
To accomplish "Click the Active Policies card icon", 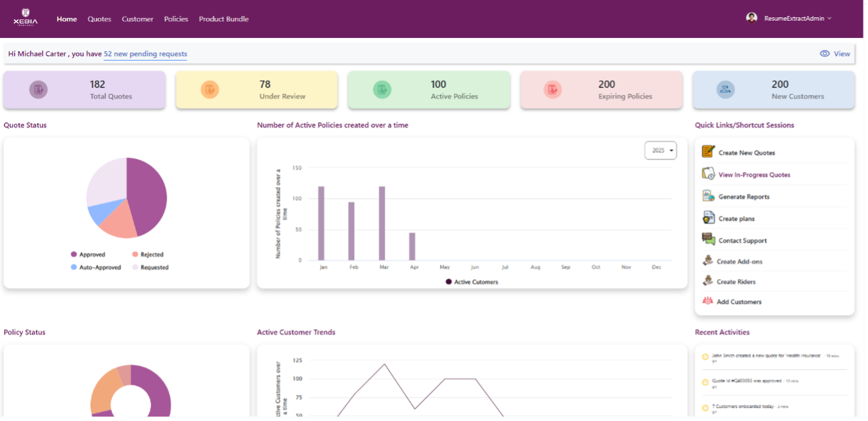I will [381, 89].
